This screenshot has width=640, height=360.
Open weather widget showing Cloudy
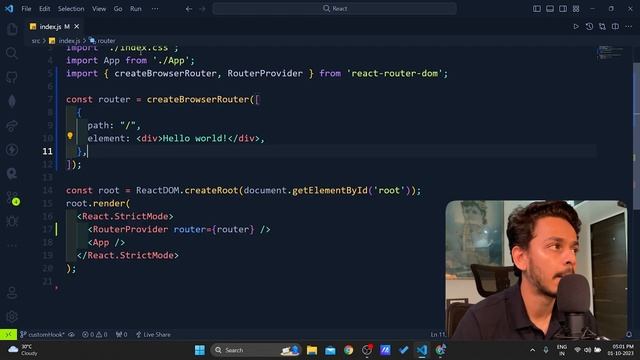[23, 350]
